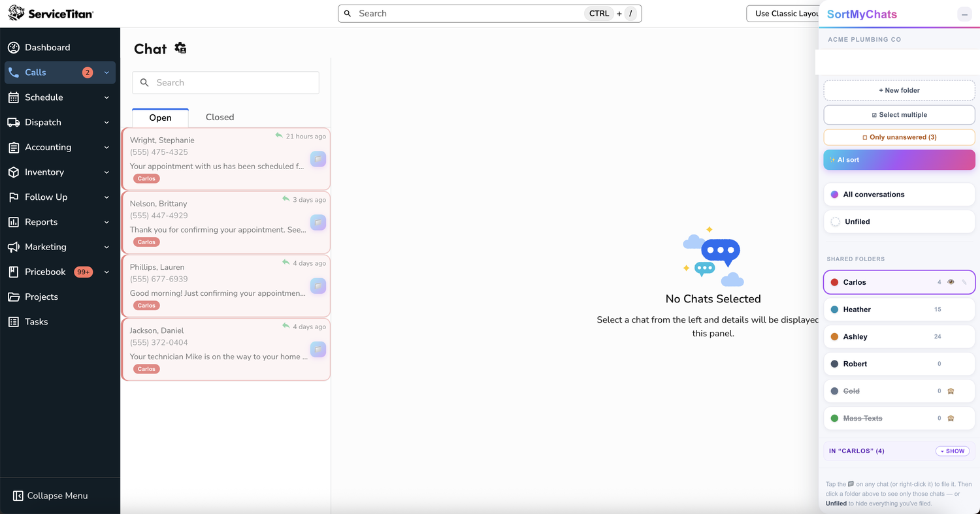Click Use Classic Layout button

[783, 14]
